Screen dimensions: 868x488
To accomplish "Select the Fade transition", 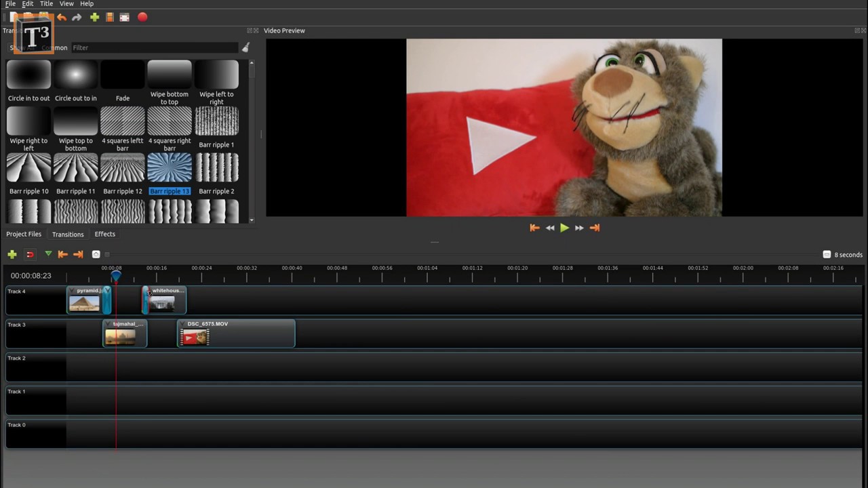I will point(122,81).
